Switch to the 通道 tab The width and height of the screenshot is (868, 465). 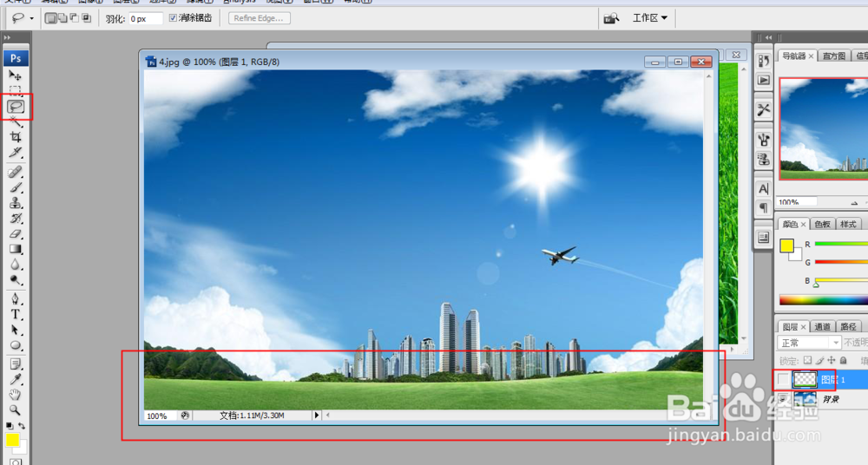(x=822, y=326)
